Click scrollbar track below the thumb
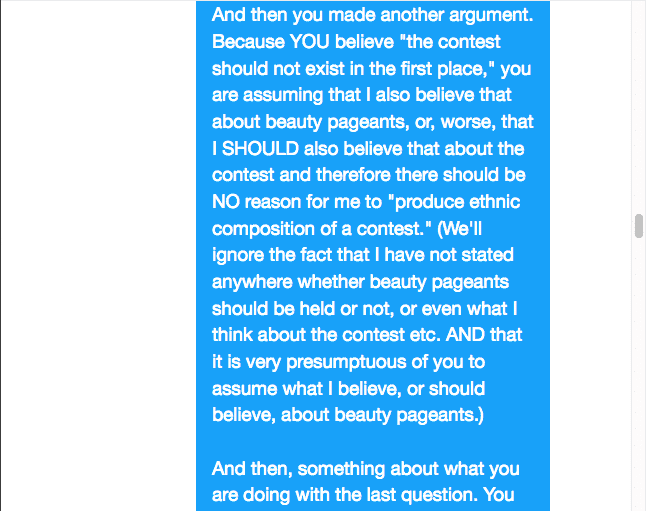The width and height of the screenshot is (646, 511). pyautogui.click(x=639, y=374)
